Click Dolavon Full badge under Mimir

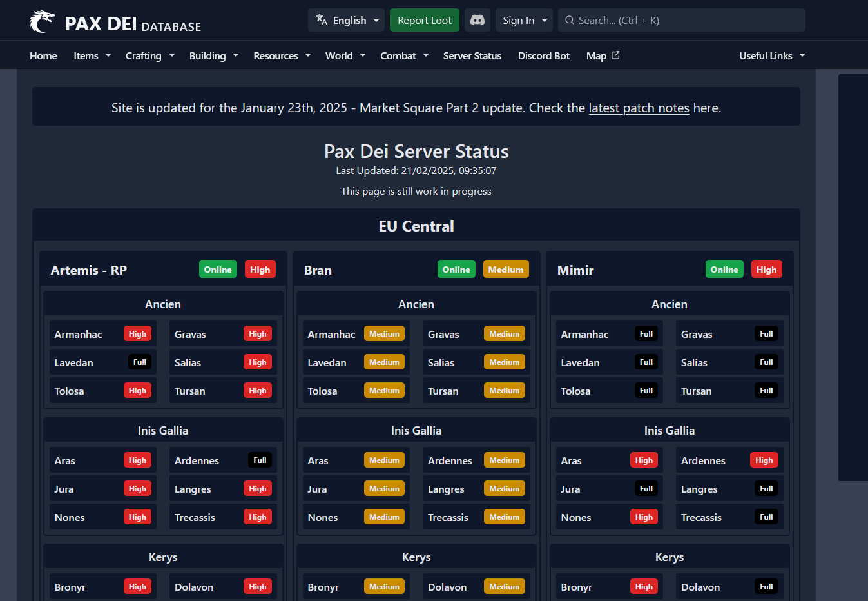766,587
